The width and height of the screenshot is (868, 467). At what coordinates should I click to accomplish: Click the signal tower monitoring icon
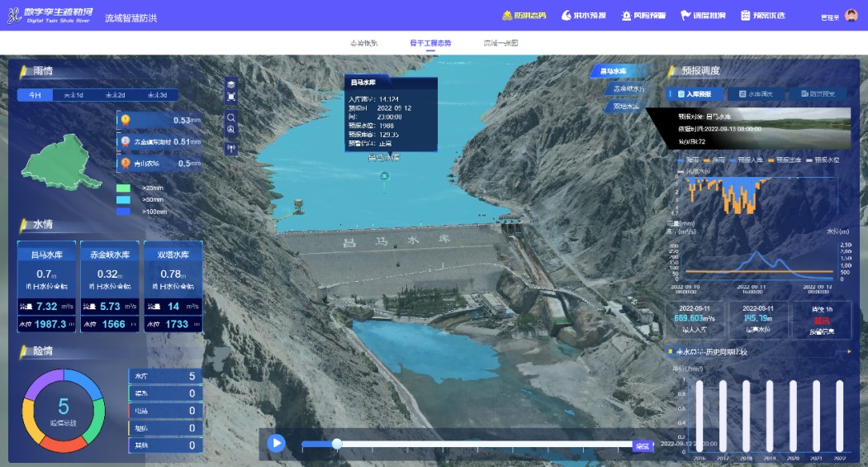click(x=231, y=149)
